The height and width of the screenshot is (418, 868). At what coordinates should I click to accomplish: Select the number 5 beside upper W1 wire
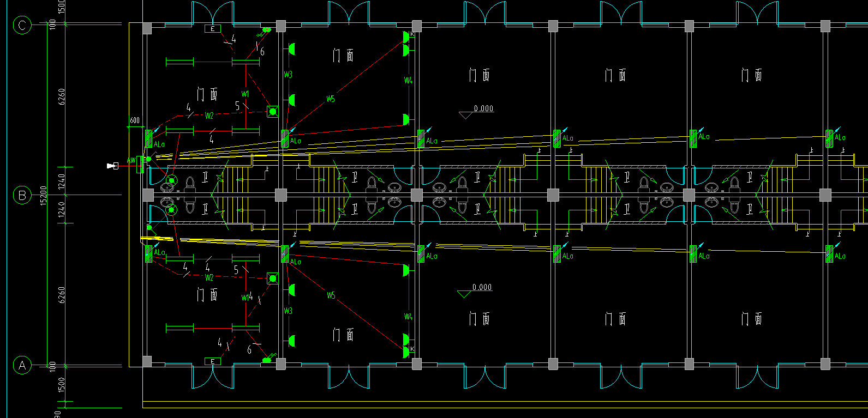coord(237,106)
